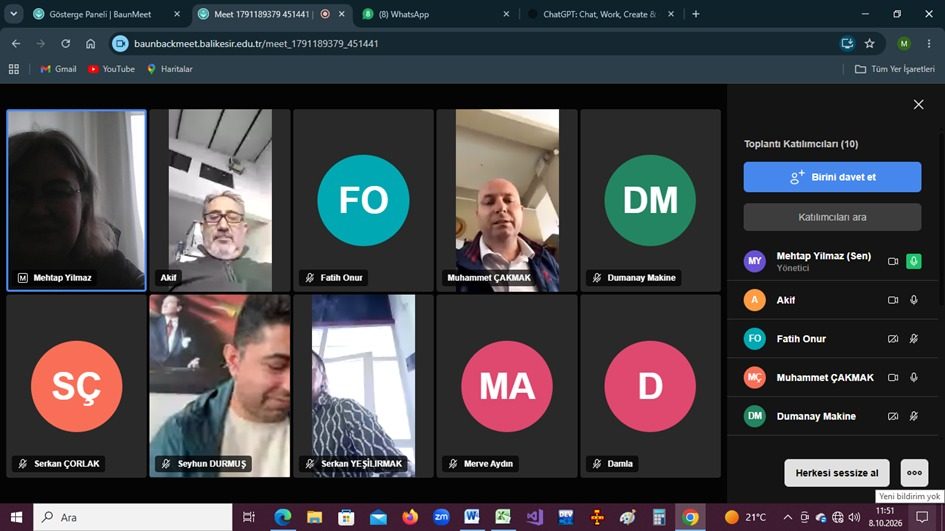The image size is (945, 531).
Task: Select the Merve Aydın MA avatar tile
Action: (x=507, y=386)
